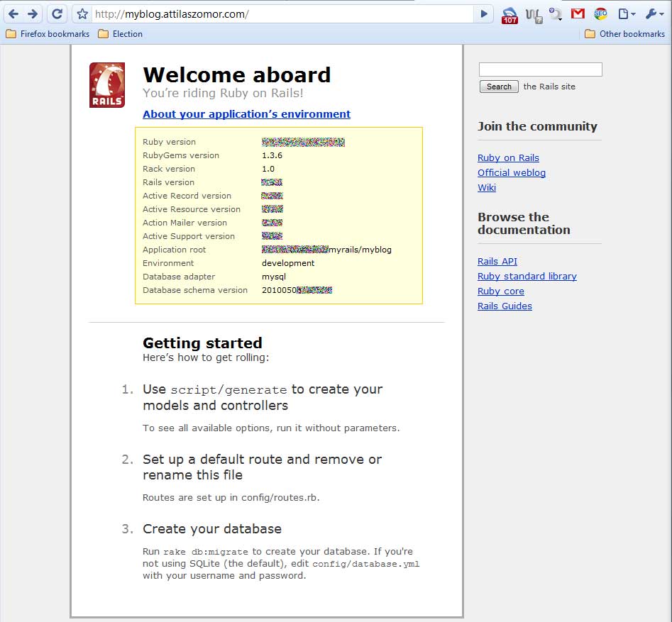Open the Rails API documentation link
Screen dimensions: 672x622
coord(497,261)
